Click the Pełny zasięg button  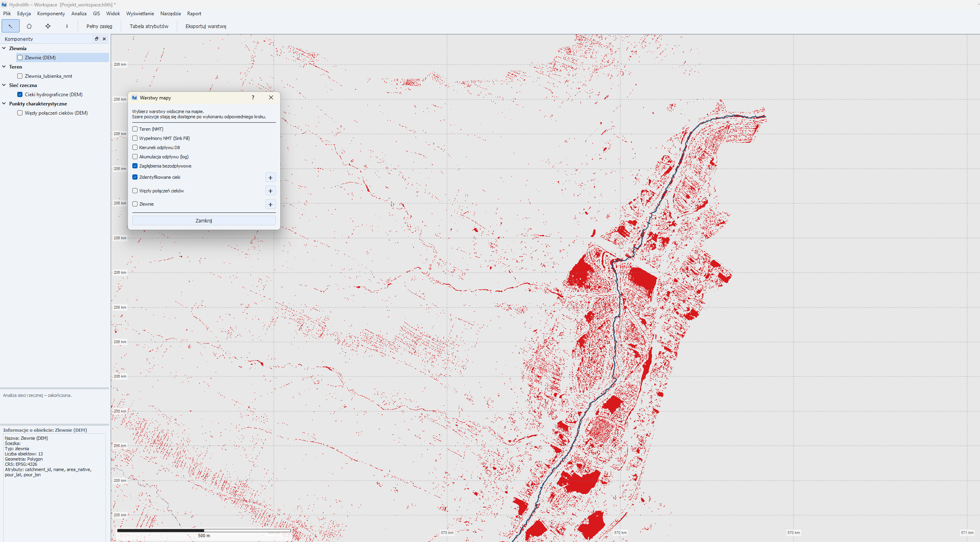click(x=99, y=26)
